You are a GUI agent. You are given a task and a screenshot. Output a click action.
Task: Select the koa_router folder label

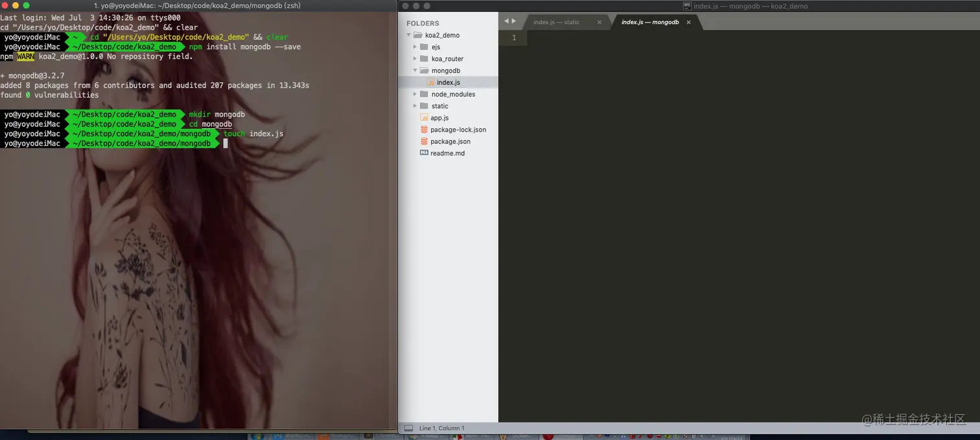447,58
